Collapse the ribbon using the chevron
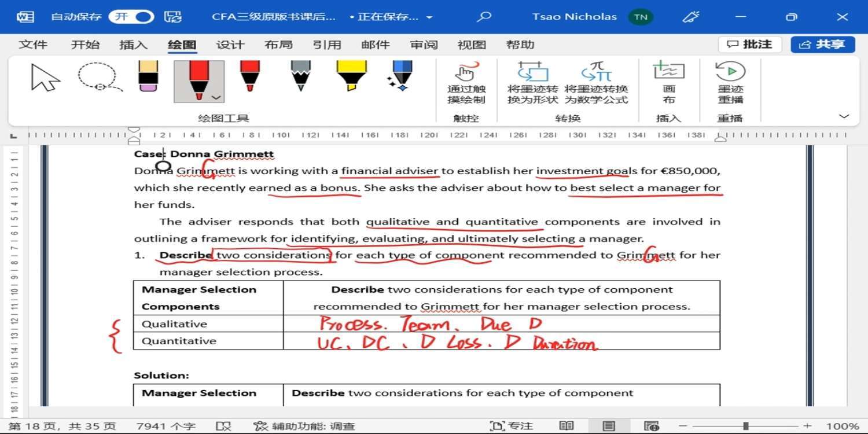Screen dimensions: 868x434 [844, 116]
